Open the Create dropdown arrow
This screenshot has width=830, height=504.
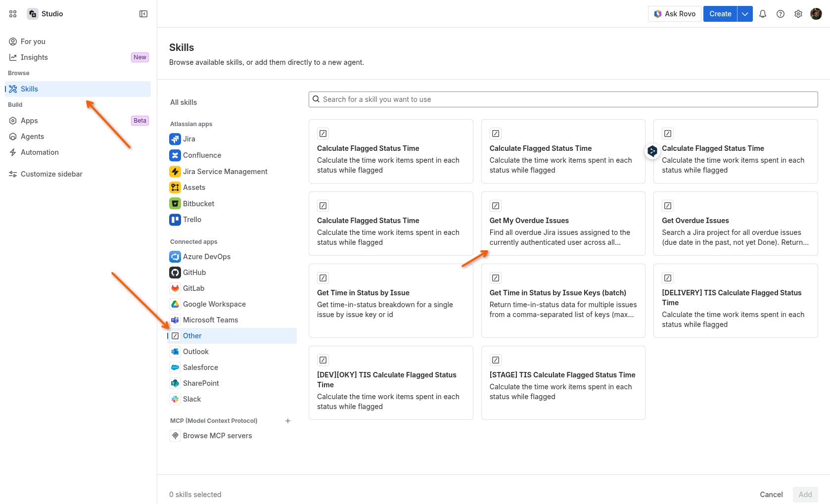click(x=745, y=14)
